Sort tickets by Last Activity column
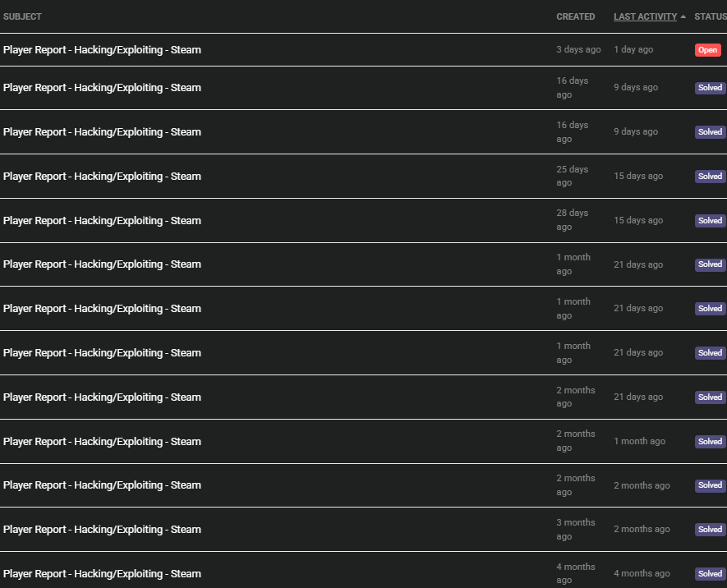Screen dimensions: 727x588 coord(645,16)
